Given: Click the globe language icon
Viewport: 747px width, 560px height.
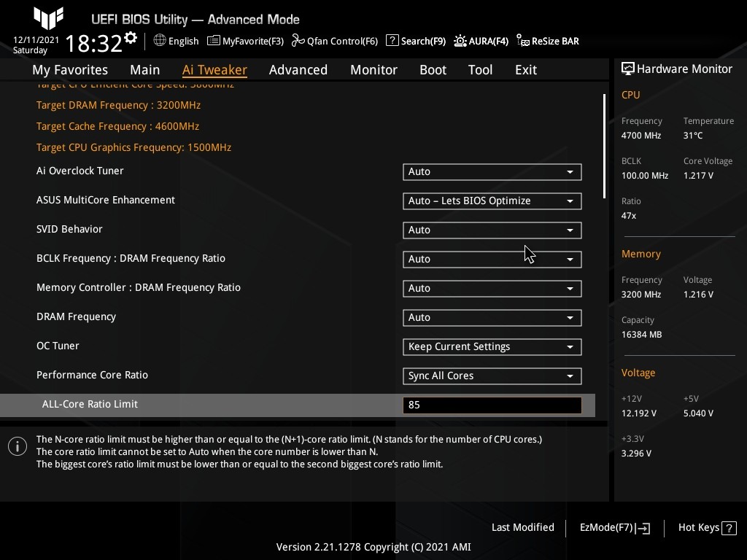Looking at the screenshot, I should (160, 41).
